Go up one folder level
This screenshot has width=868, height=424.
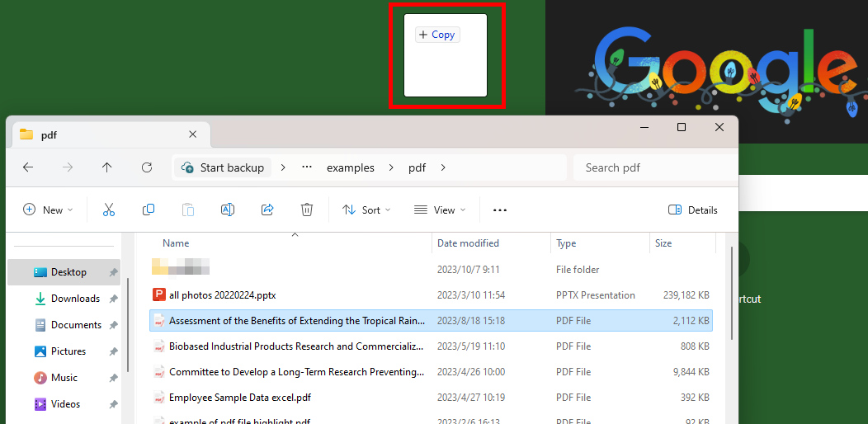[106, 167]
